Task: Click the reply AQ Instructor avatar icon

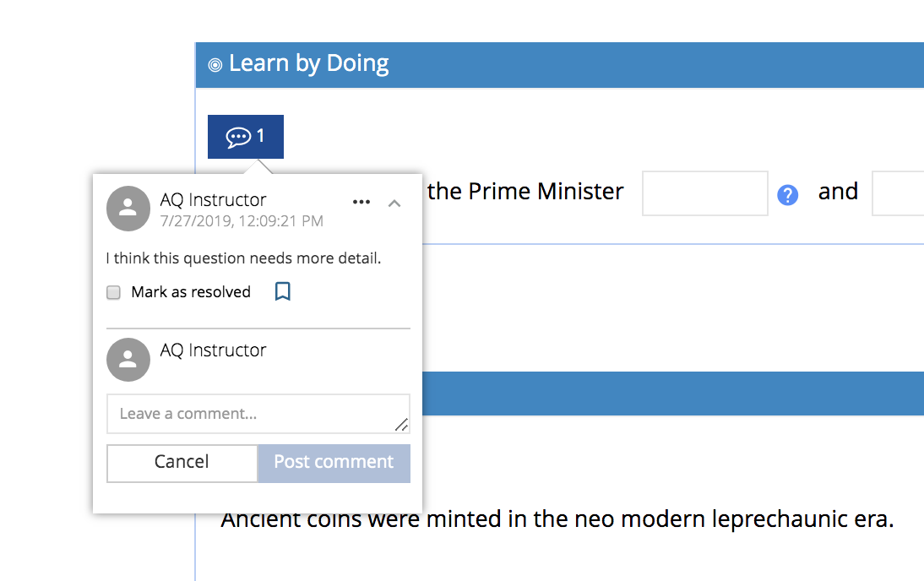Action: [x=128, y=360]
